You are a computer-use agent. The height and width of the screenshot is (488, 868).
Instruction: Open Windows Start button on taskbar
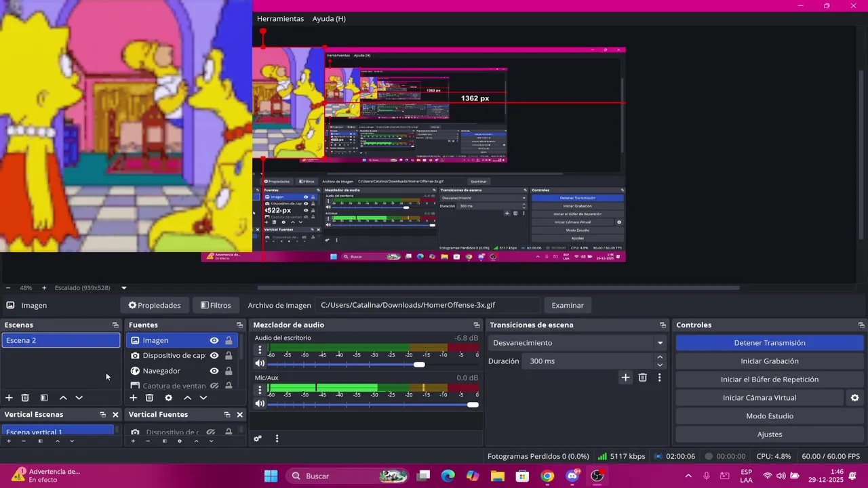271,476
